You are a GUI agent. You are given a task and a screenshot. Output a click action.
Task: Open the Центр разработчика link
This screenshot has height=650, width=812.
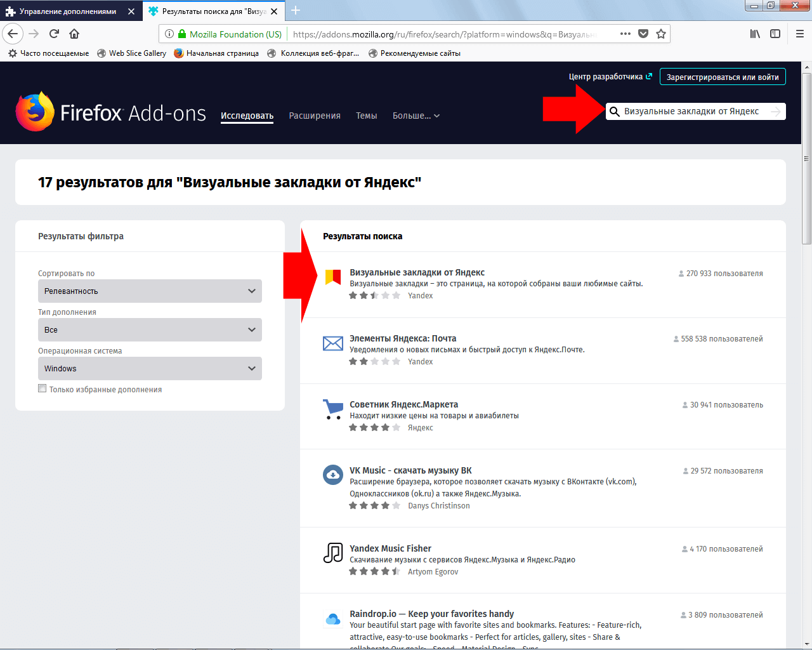610,77
